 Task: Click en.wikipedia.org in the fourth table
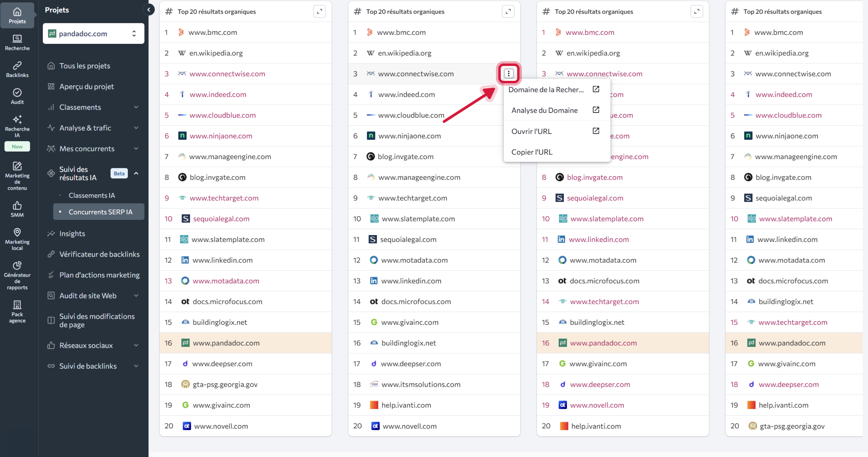[x=782, y=53]
